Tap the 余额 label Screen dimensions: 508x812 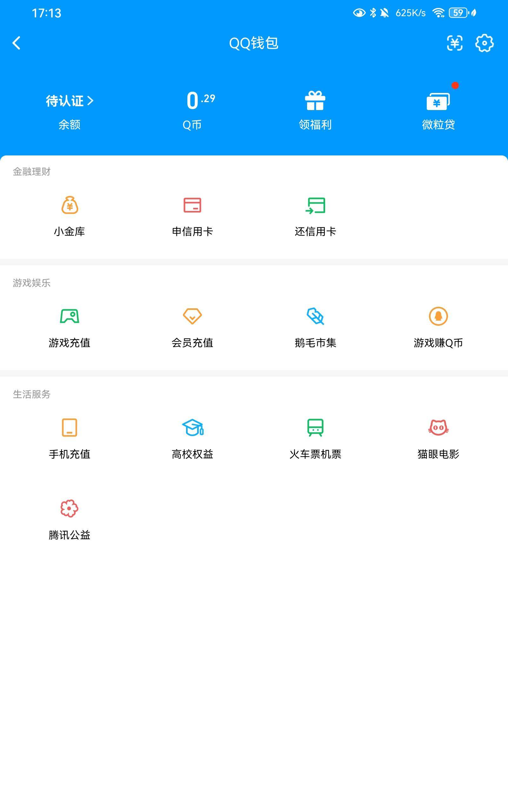(70, 124)
